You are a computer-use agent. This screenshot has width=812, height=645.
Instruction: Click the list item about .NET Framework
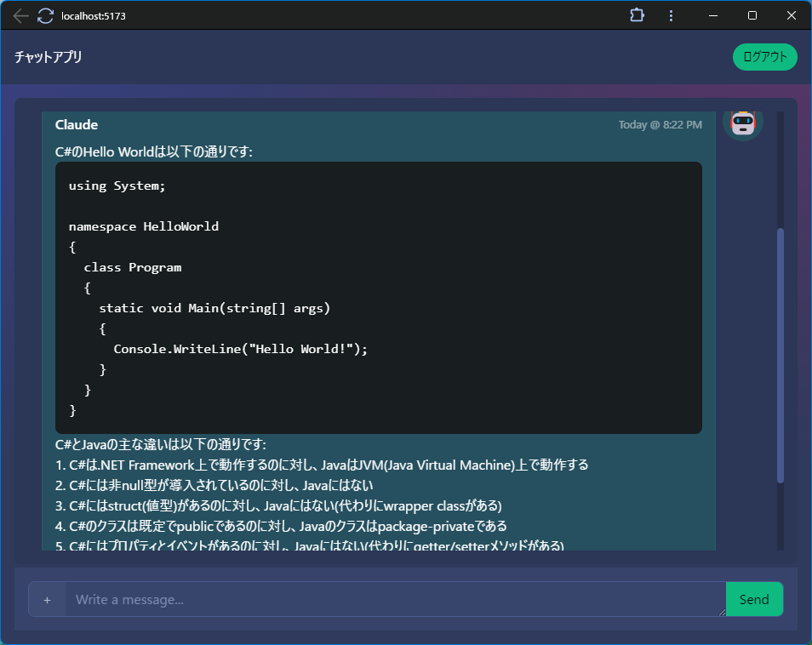(323, 465)
